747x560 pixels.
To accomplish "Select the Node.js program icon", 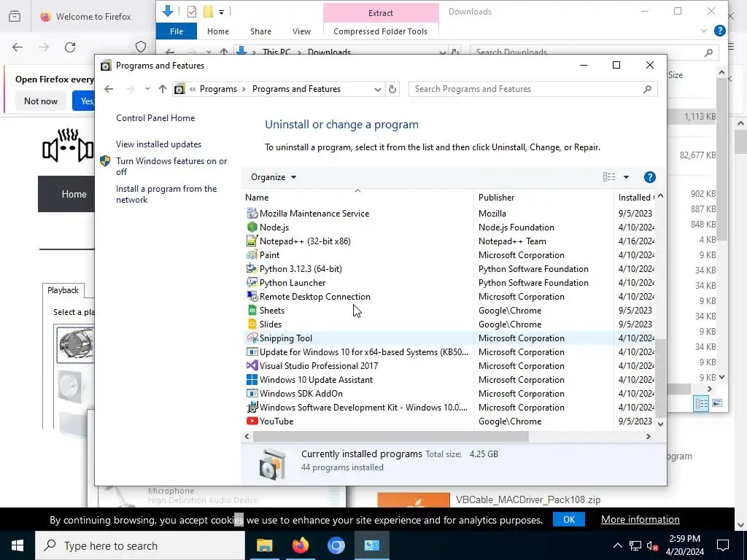I will pos(252,227).
